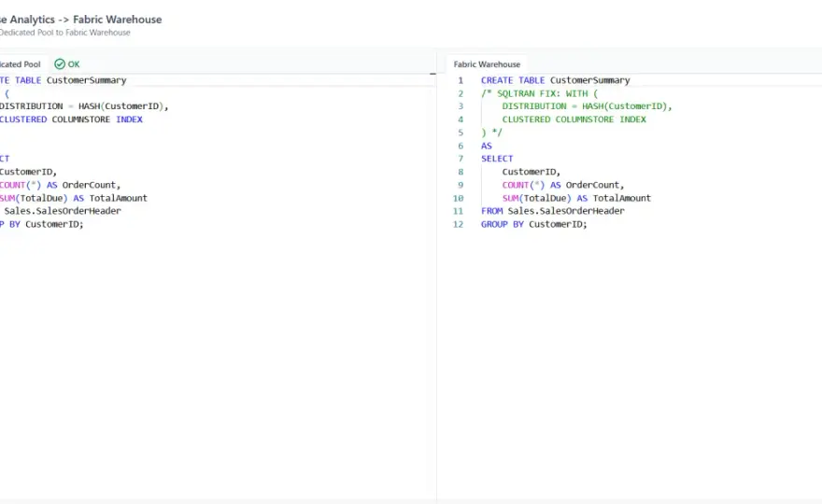Image resolution: width=822 pixels, height=504 pixels.
Task: Click 'DISTRIBUTION = HASH(CustomerID),' in Dedicated Pool pane
Action: pos(84,106)
